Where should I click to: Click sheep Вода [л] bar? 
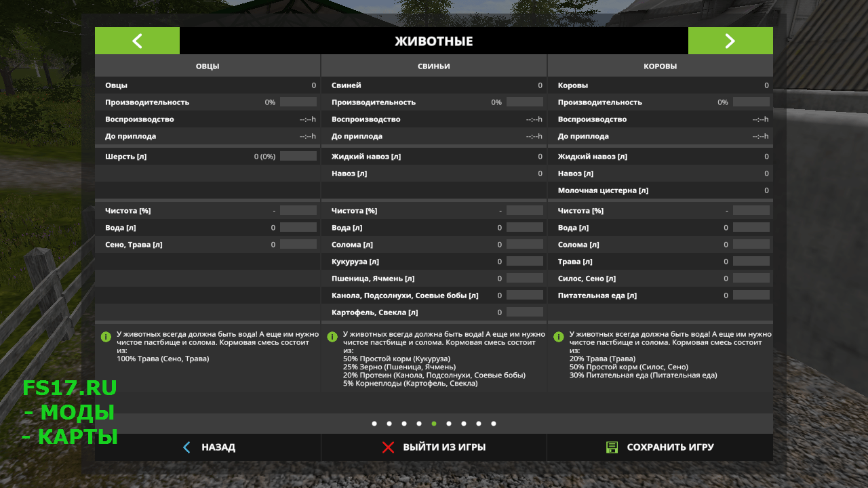(298, 227)
